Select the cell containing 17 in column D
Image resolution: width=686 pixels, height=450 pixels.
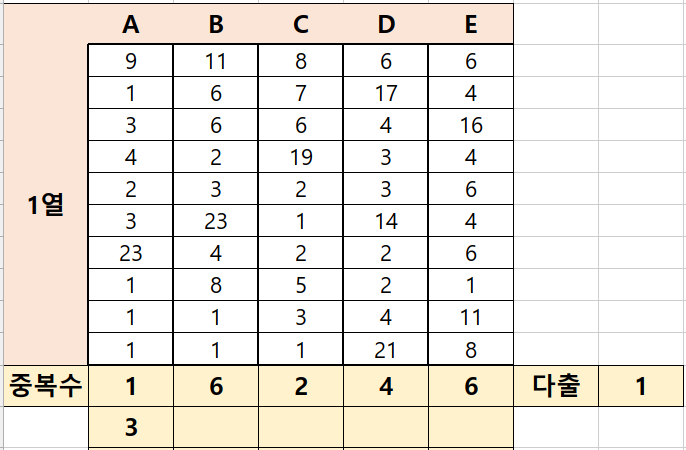[386, 93]
